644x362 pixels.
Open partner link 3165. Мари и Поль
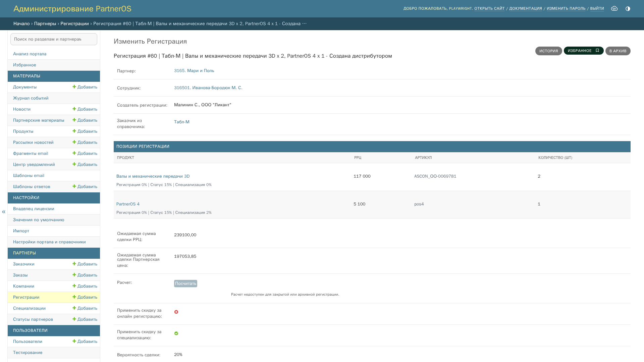coord(194,71)
